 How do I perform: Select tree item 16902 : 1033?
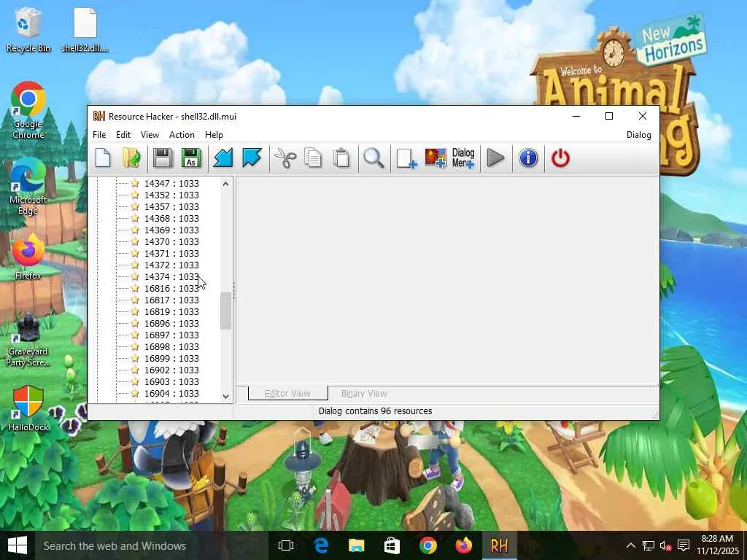pos(171,370)
